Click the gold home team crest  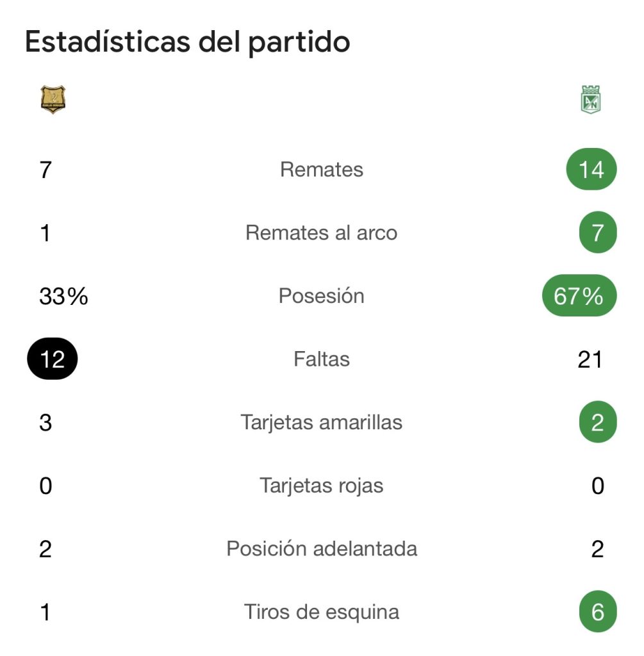pos(53,100)
